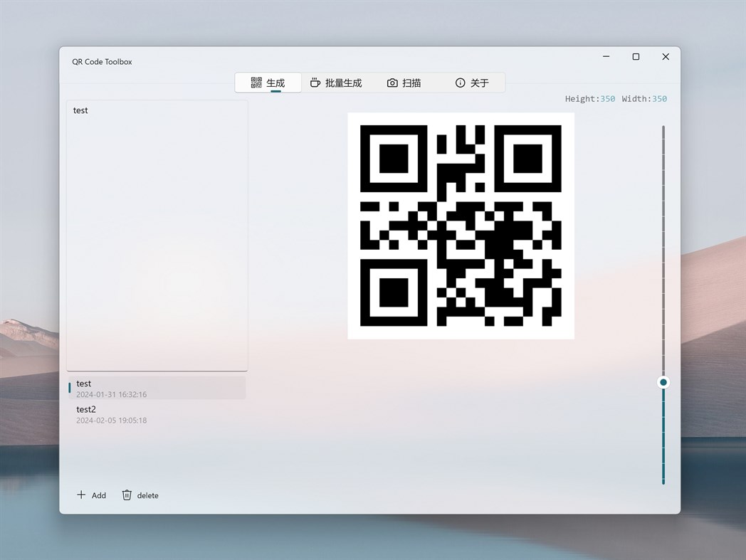Screen dimensions: 746x560
Task: Click the generated QR code preview
Action: tap(461, 226)
